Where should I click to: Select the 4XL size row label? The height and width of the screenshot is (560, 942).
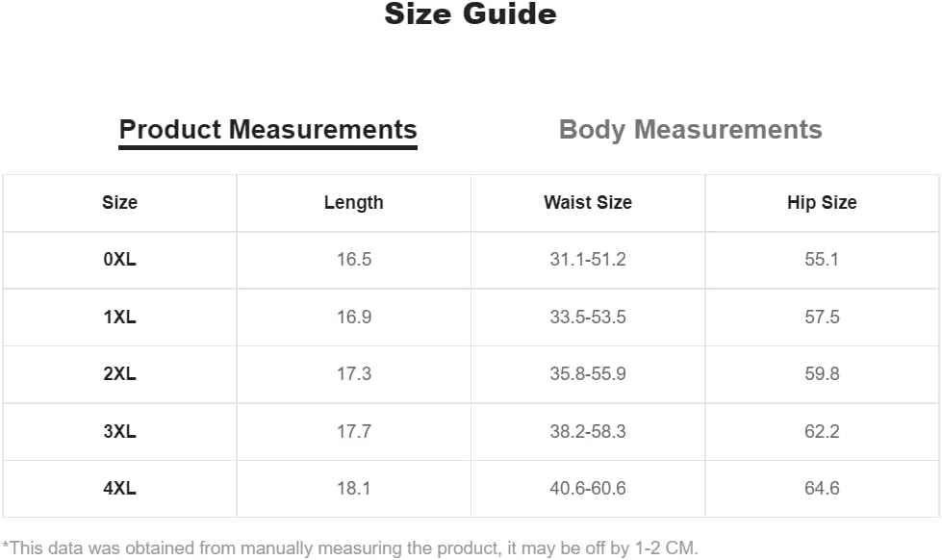pos(119,488)
